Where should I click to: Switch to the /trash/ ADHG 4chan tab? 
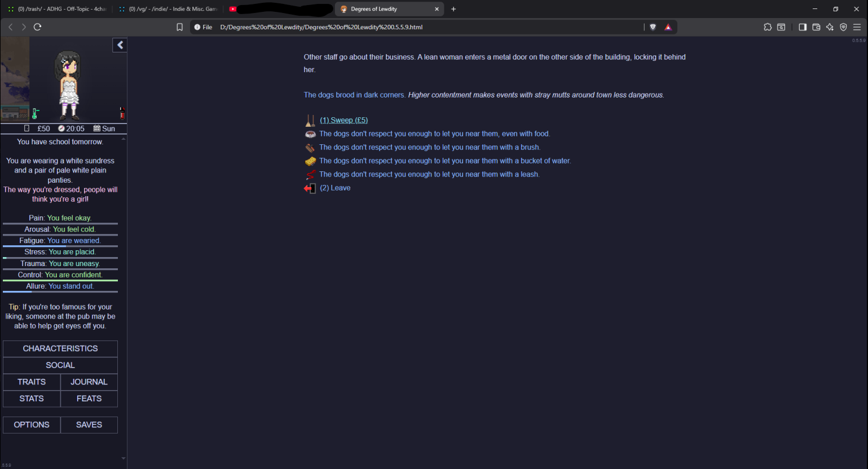56,9
